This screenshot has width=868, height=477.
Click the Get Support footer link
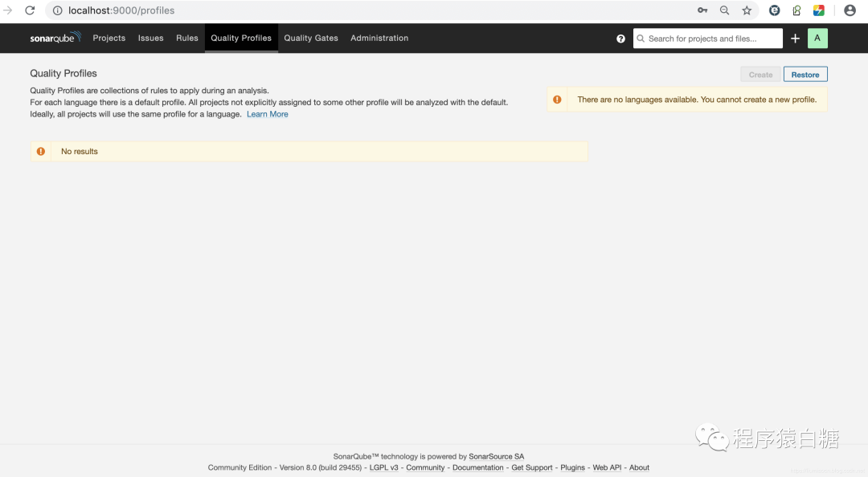point(532,467)
